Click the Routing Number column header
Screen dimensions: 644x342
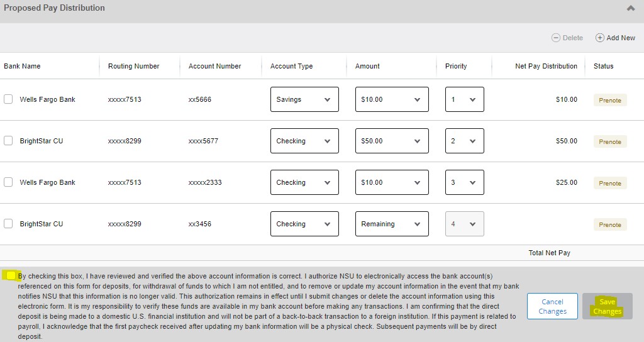[x=133, y=66]
